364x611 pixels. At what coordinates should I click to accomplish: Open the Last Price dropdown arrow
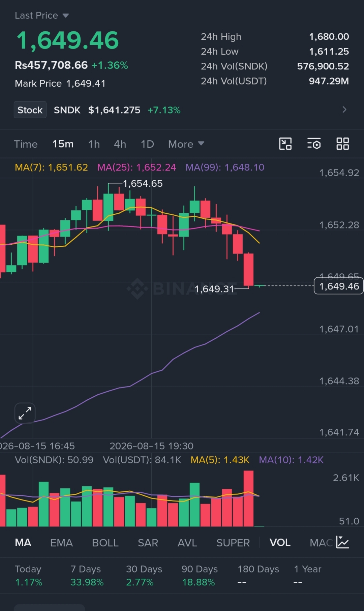click(66, 16)
